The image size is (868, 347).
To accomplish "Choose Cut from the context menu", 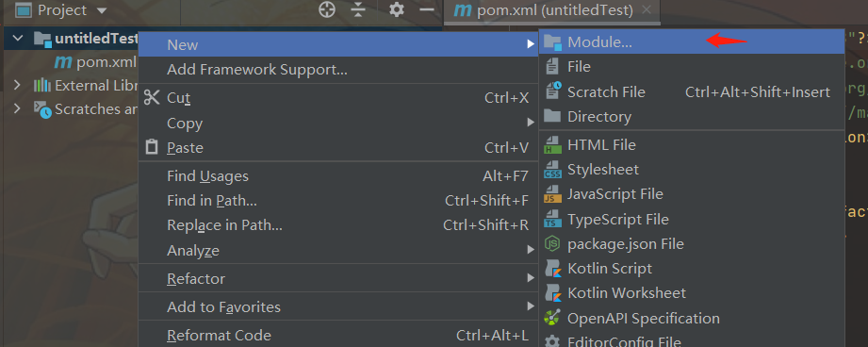I will pos(338,98).
